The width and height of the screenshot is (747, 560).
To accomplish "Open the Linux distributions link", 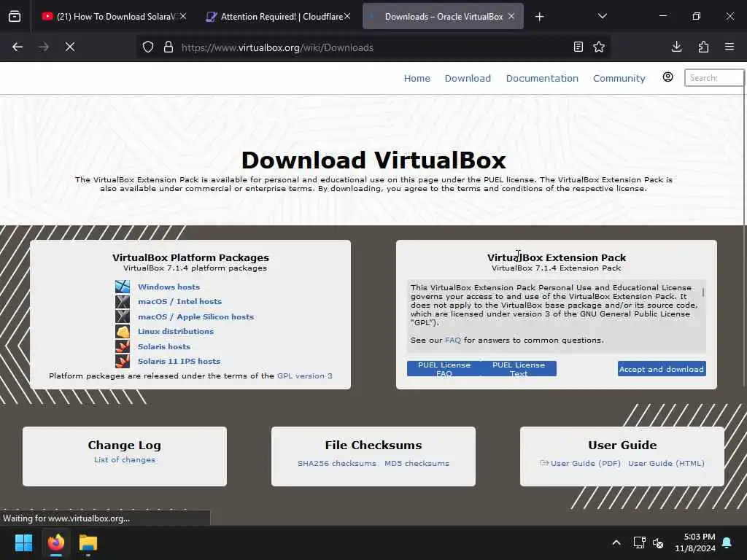I will [176, 332].
